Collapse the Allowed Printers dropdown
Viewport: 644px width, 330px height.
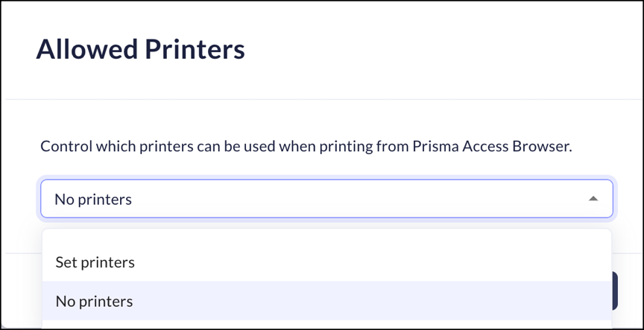pos(593,199)
